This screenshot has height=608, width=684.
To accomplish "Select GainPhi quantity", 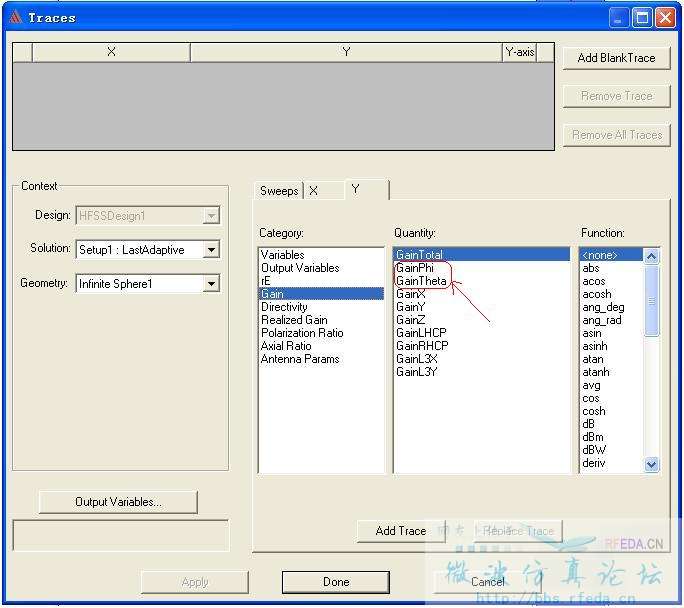I will tap(415, 268).
